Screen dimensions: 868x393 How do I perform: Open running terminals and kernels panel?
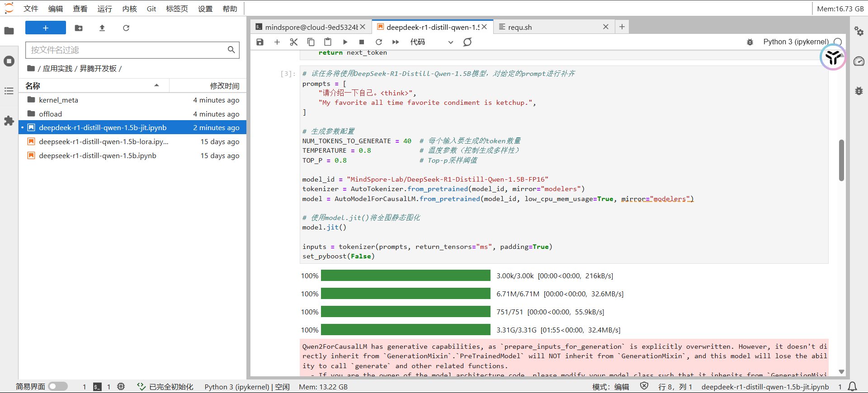9,61
